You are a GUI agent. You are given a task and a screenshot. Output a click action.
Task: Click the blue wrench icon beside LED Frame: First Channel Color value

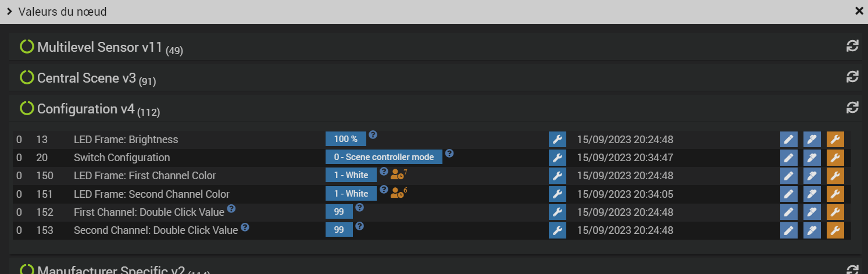tap(557, 176)
